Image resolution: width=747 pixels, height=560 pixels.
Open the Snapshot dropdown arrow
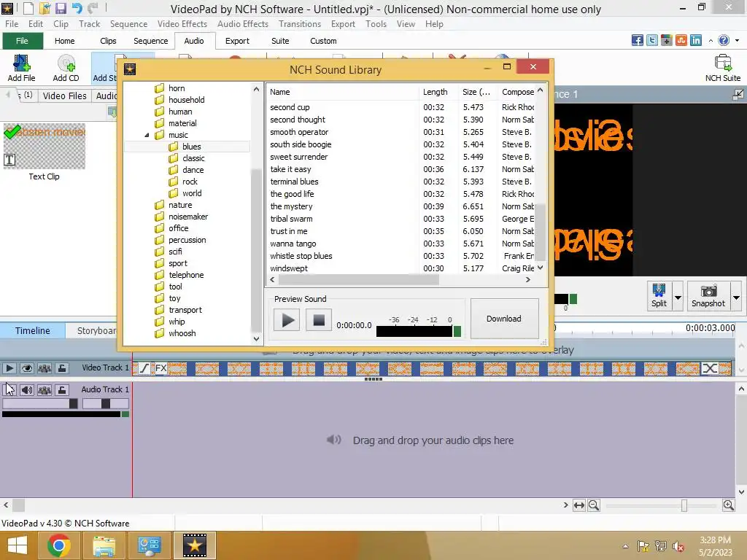[737, 297]
